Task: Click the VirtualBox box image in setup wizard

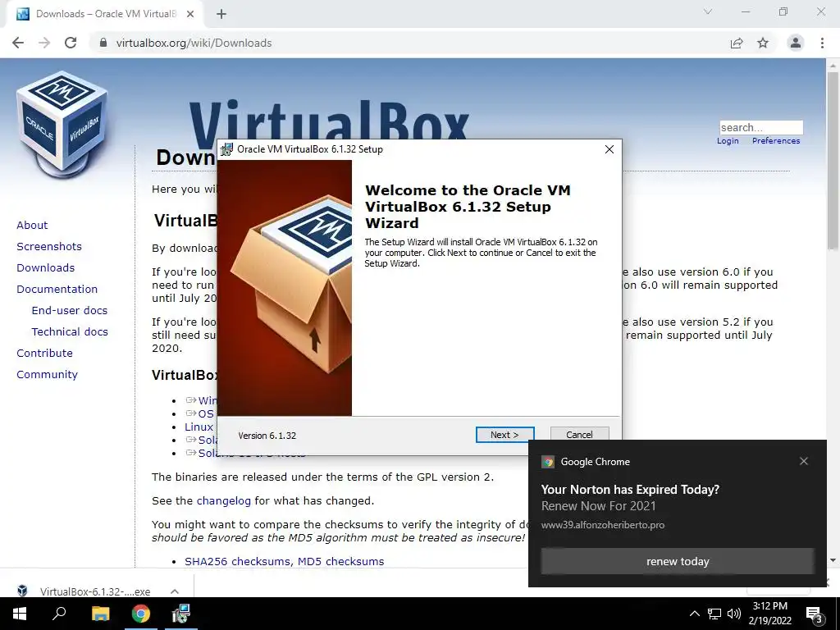Action: (x=285, y=288)
